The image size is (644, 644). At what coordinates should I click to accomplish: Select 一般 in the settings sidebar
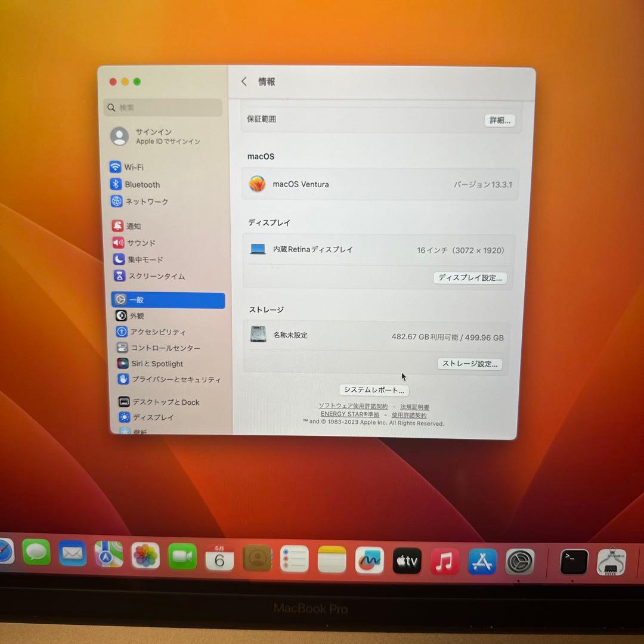pos(136,300)
